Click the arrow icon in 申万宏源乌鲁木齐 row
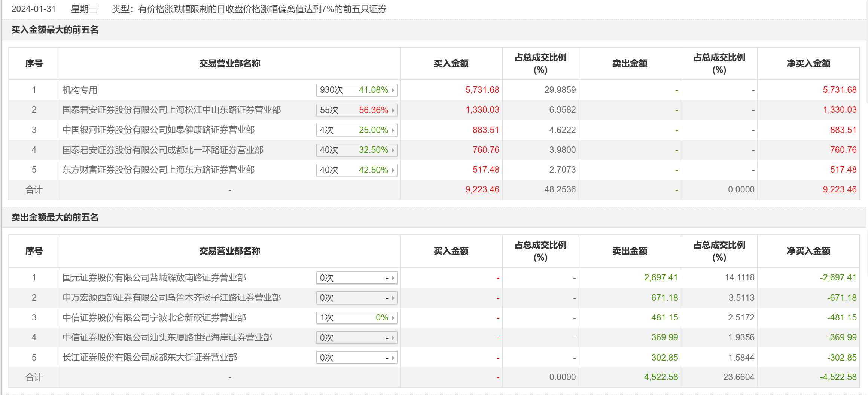This screenshot has height=395, width=868. point(393,298)
